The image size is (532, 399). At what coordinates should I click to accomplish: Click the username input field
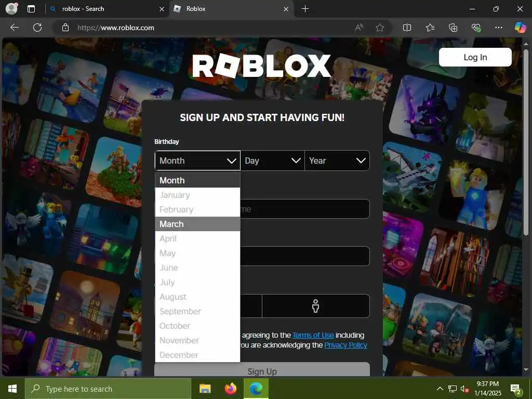click(x=304, y=209)
